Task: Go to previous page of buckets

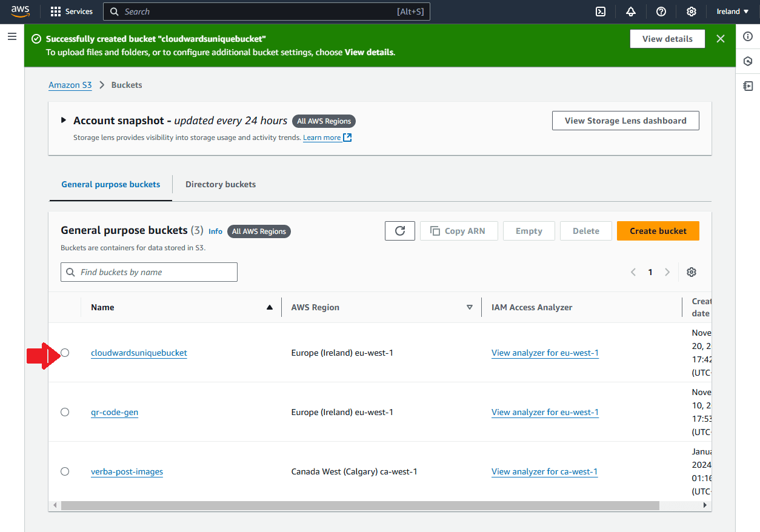Action: pos(633,272)
